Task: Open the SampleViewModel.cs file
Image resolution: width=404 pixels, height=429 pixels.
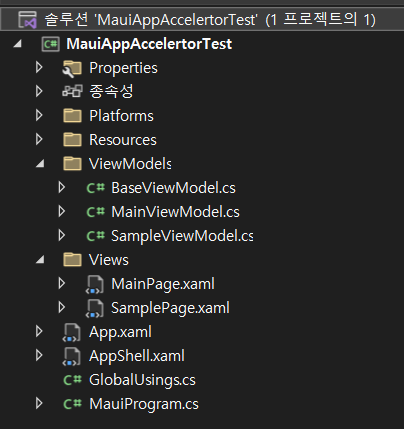Action: (x=182, y=236)
